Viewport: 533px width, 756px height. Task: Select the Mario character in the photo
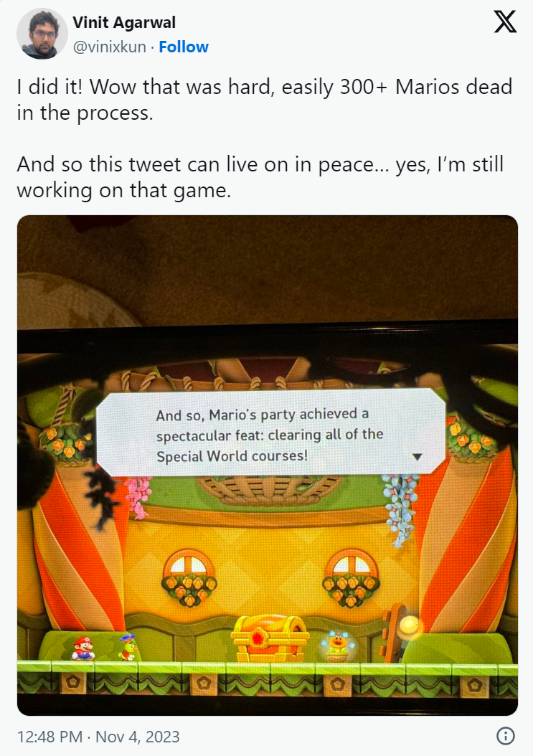pos(83,648)
